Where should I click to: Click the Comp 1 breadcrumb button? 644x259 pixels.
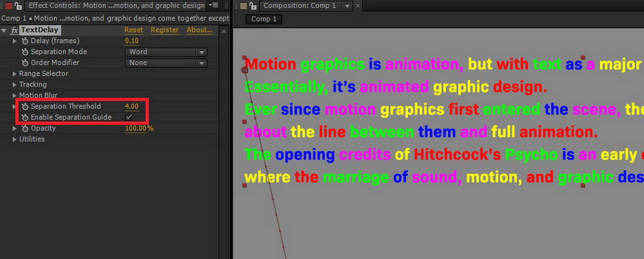pyautogui.click(x=264, y=19)
